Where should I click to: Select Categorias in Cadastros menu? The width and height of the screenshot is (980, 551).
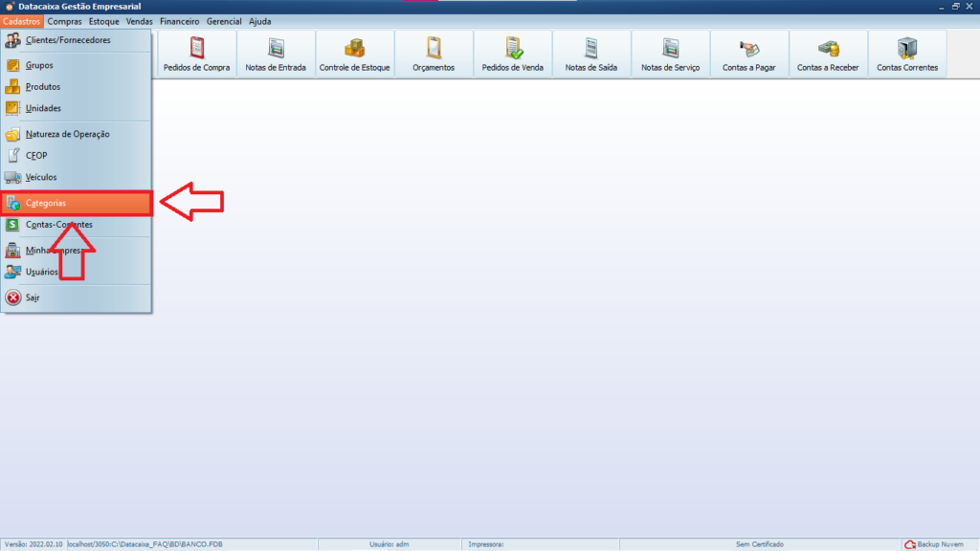click(x=46, y=203)
